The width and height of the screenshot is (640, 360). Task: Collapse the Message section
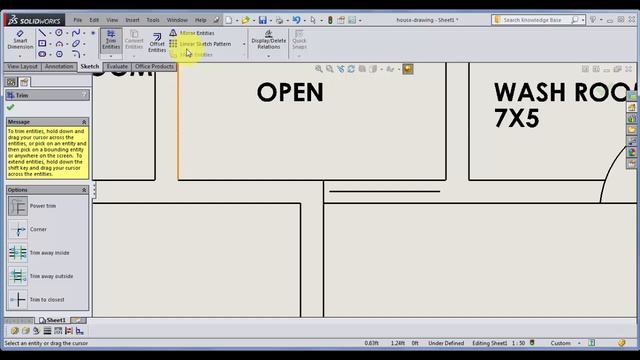[x=84, y=122]
